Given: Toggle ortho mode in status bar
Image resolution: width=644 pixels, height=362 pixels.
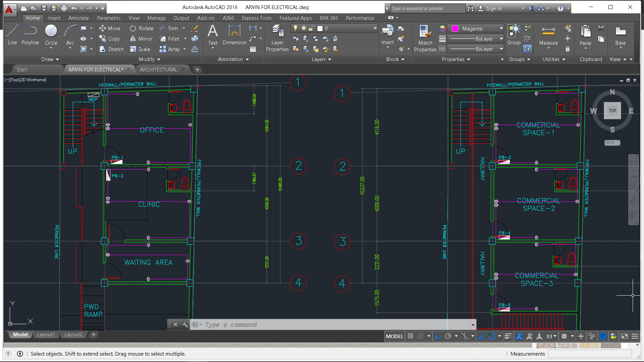Looking at the screenshot, I should (438, 336).
